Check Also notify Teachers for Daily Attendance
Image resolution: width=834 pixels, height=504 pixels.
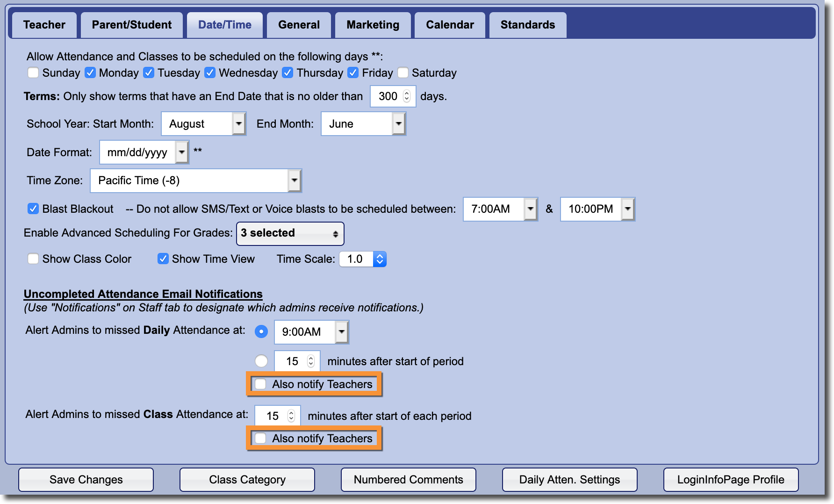(x=261, y=384)
